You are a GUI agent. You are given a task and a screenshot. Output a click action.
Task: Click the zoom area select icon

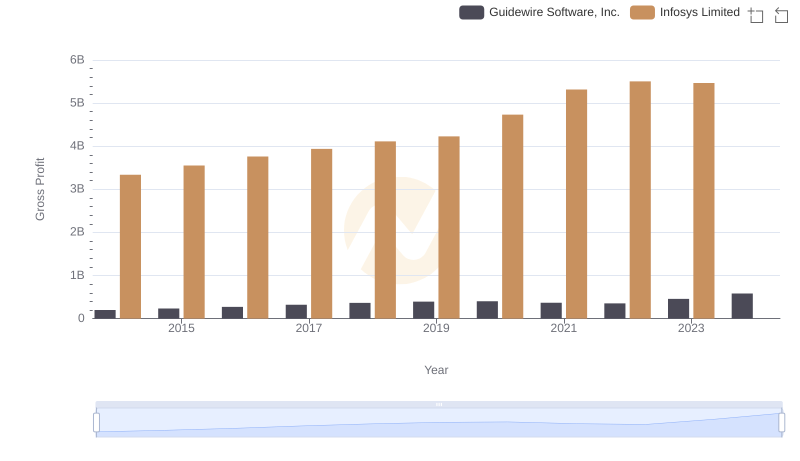pos(756,15)
